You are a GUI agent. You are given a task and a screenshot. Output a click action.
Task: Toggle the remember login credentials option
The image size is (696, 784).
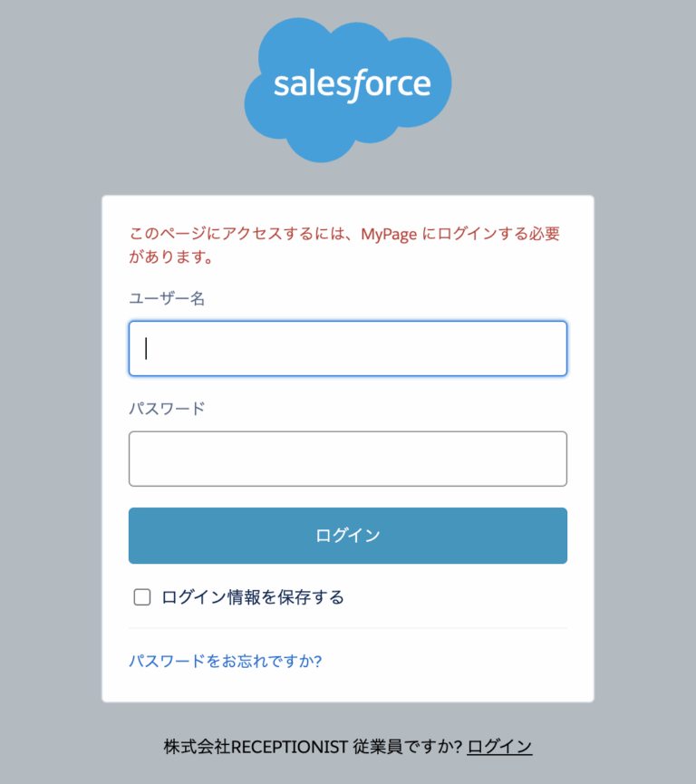pyautogui.click(x=142, y=597)
